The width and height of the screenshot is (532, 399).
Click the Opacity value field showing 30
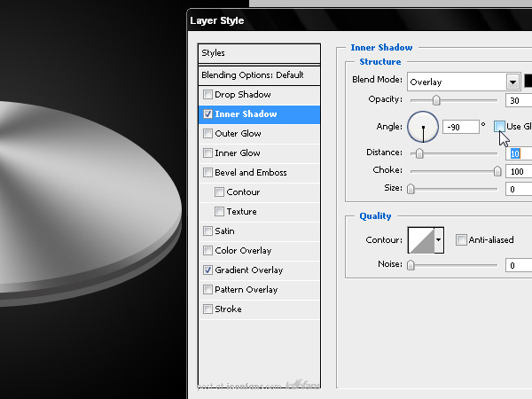(519, 100)
